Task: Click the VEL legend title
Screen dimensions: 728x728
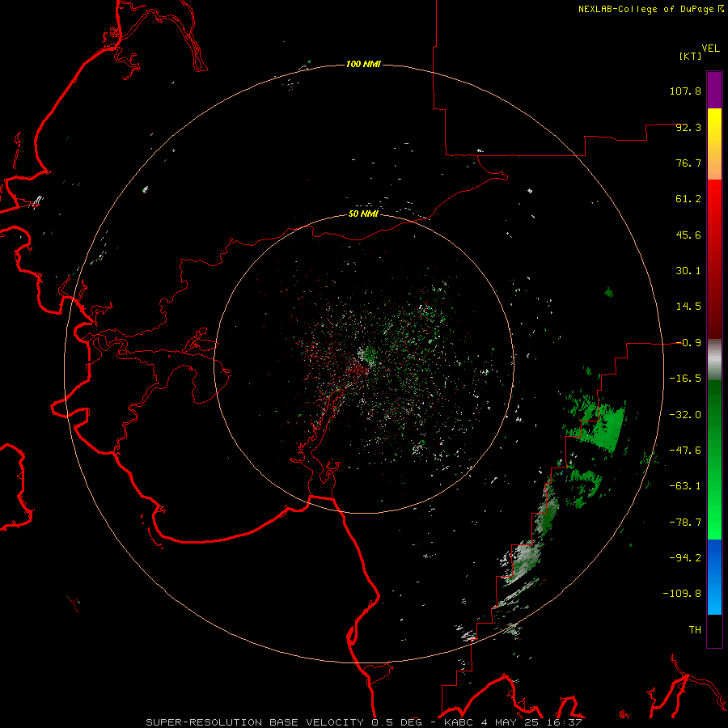Action: point(710,49)
